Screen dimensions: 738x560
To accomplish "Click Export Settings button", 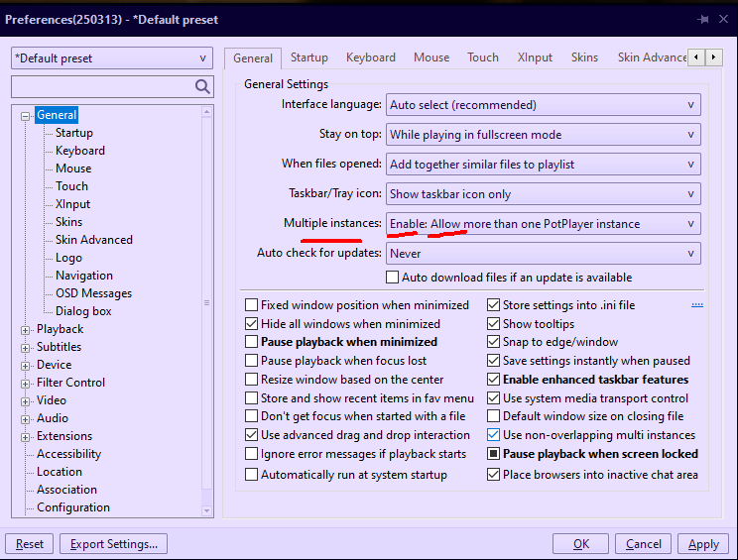I will pos(113,544).
